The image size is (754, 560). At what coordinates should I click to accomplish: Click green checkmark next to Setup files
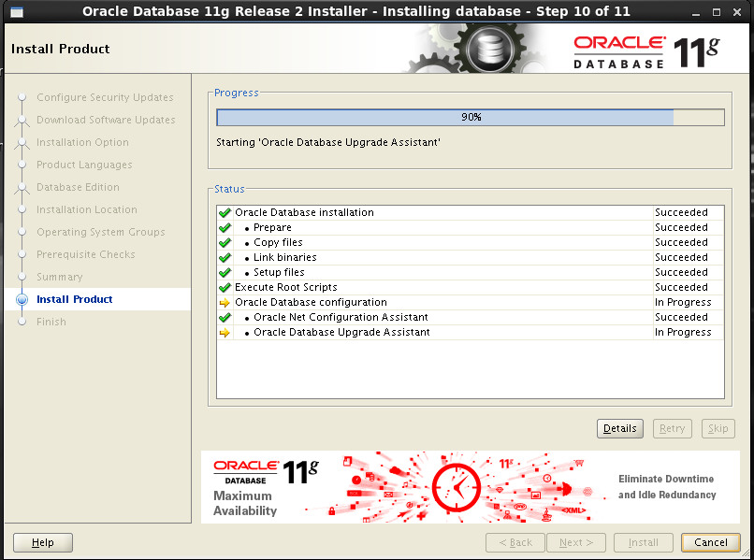click(x=225, y=272)
